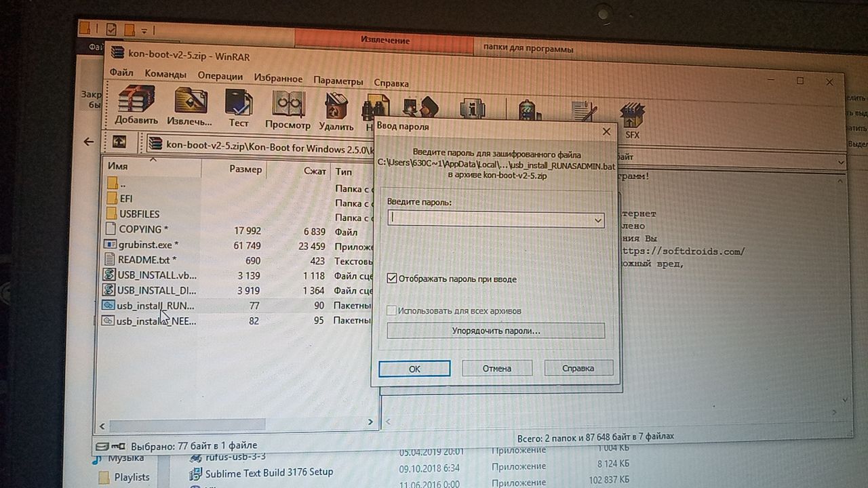
Task: Select the USB_INSTALL.vb... script file
Action: tap(149, 275)
